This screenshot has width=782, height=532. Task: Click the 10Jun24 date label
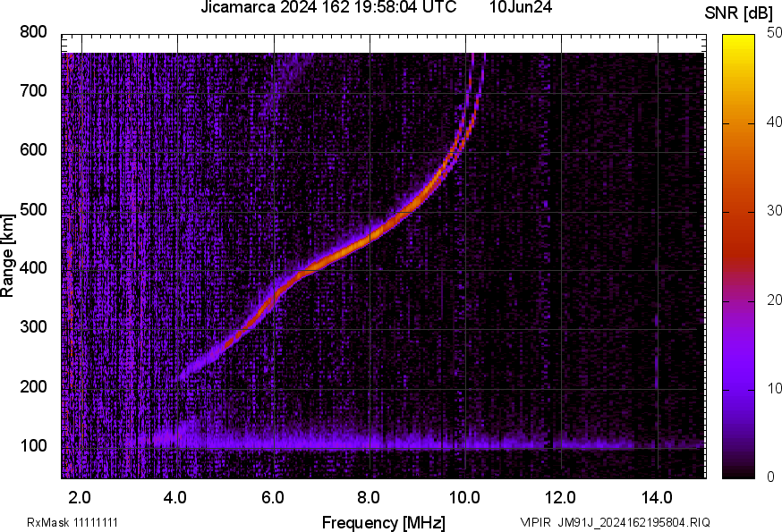pos(520,8)
